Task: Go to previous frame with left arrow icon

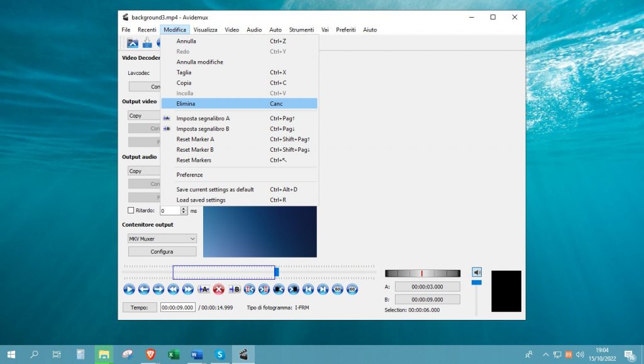Action: pyautogui.click(x=143, y=289)
